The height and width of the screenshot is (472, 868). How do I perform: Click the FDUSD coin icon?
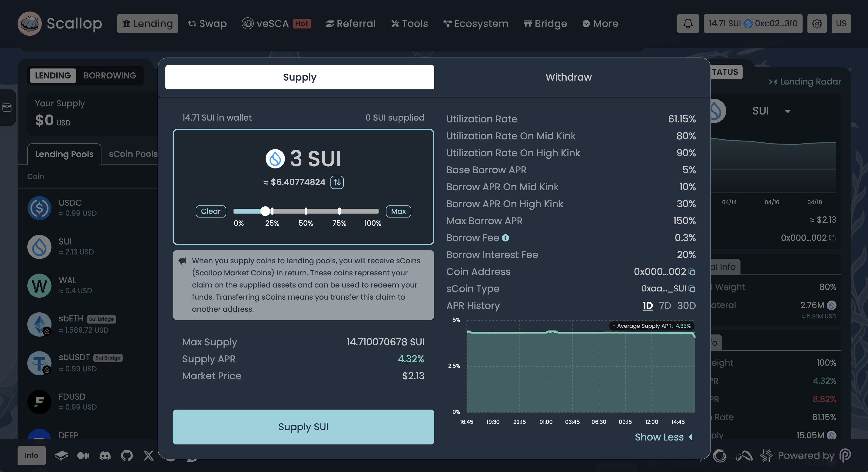(x=39, y=402)
